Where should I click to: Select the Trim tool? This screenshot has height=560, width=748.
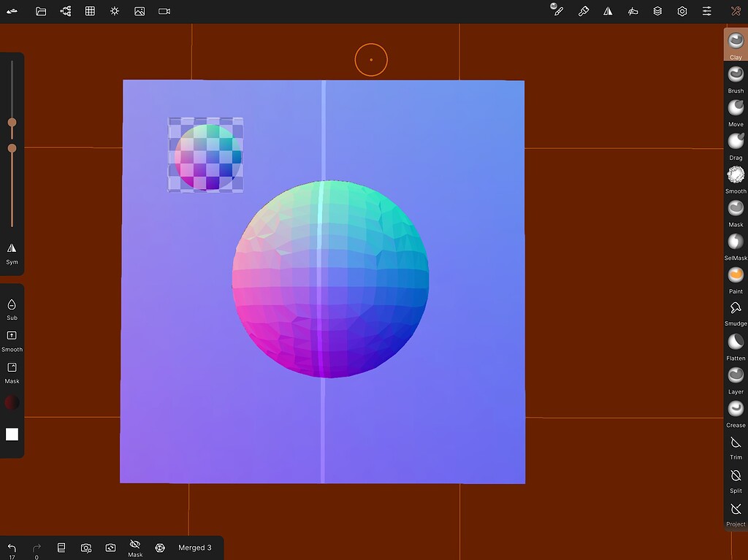coord(735,441)
